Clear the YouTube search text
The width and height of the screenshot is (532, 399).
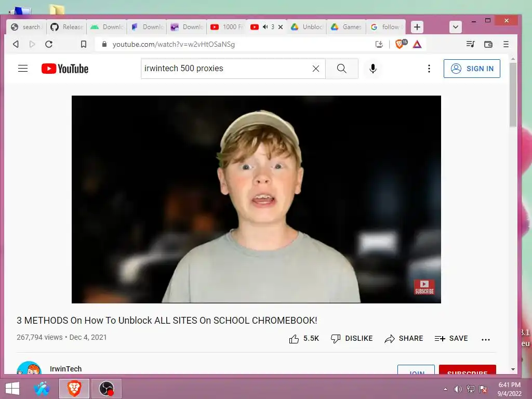(x=315, y=69)
